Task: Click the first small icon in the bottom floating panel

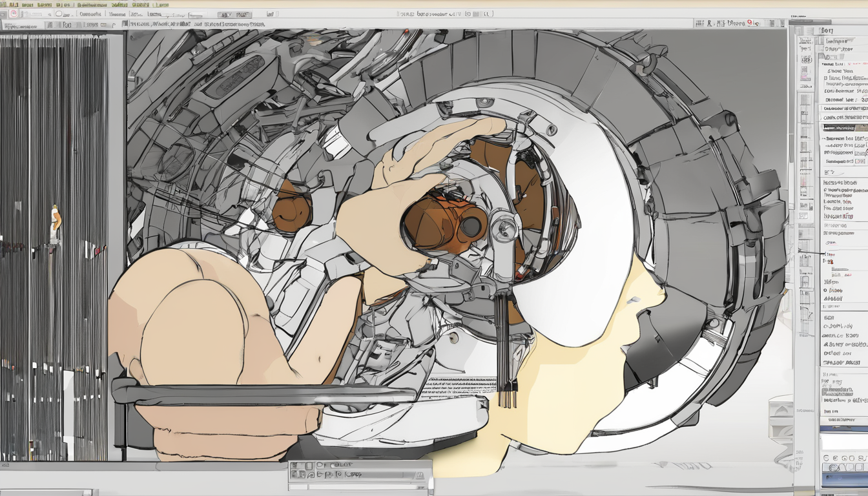Action: [296, 466]
